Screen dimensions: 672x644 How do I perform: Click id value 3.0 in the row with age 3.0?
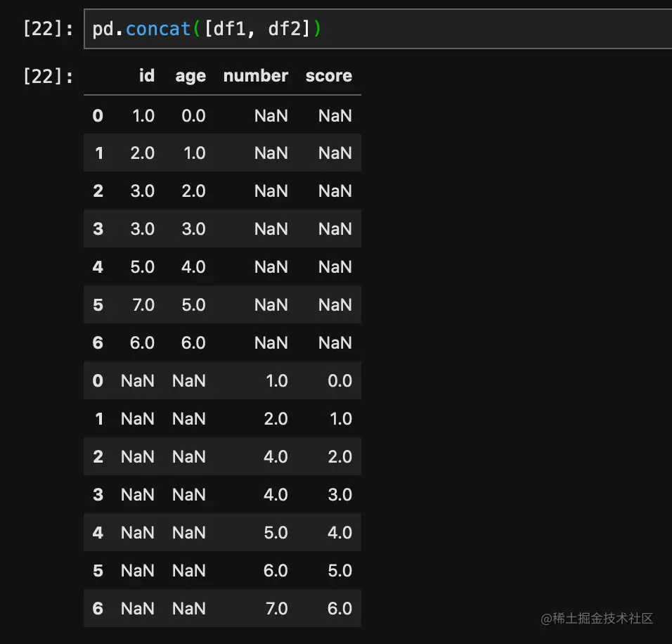[142, 228]
